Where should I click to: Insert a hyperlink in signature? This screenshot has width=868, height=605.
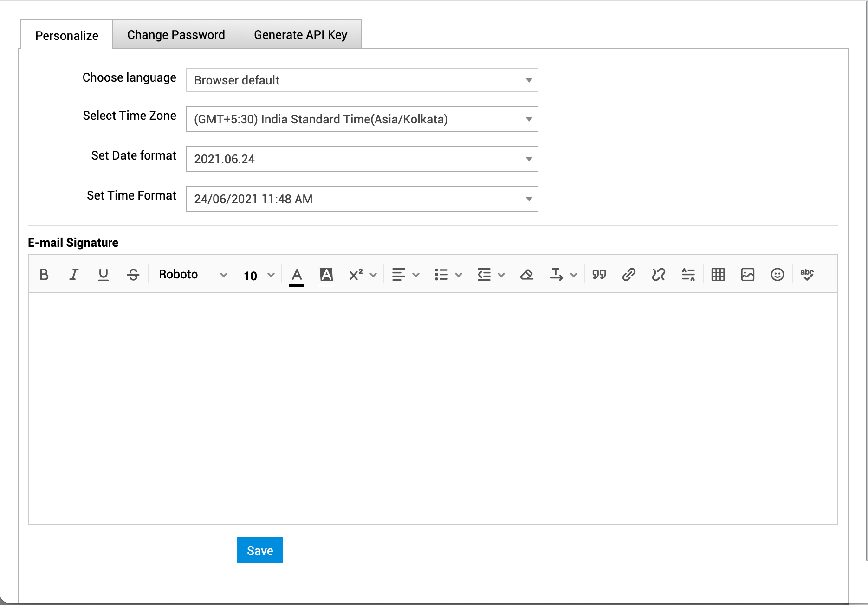629,275
